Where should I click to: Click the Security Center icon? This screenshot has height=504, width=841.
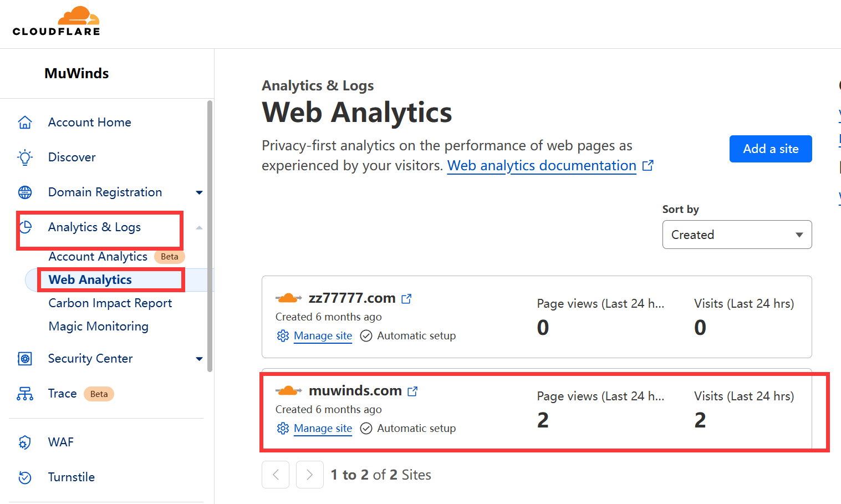[x=25, y=359]
